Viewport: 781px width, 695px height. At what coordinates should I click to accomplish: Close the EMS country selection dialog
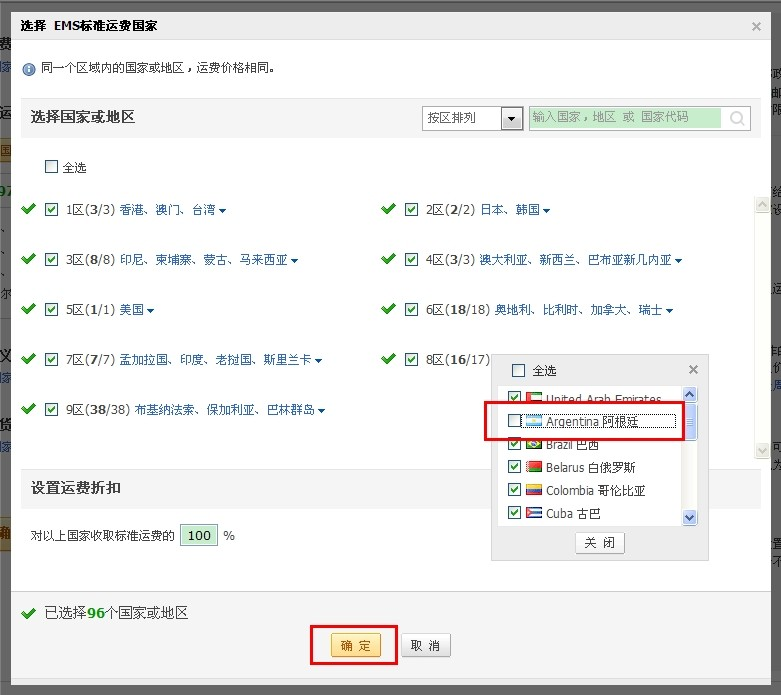756,26
